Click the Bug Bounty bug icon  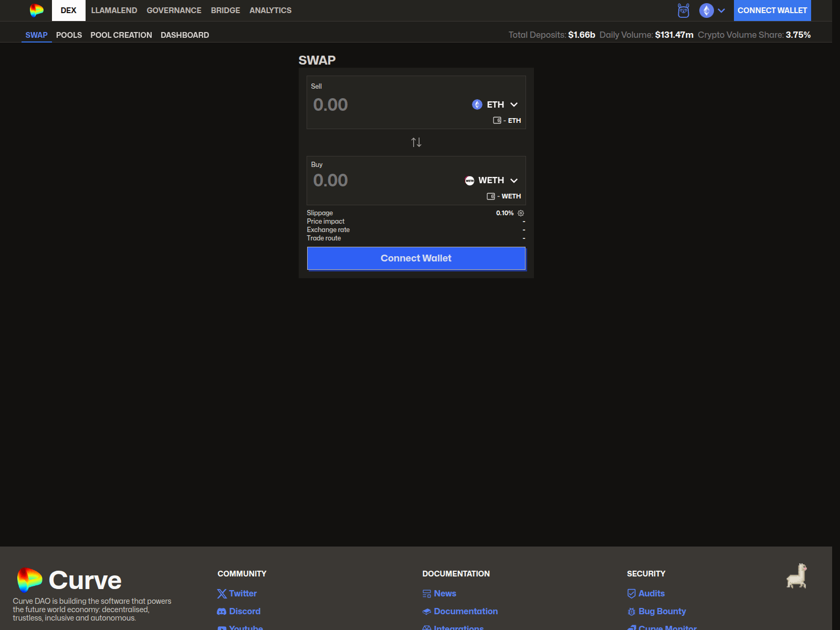pos(632,612)
